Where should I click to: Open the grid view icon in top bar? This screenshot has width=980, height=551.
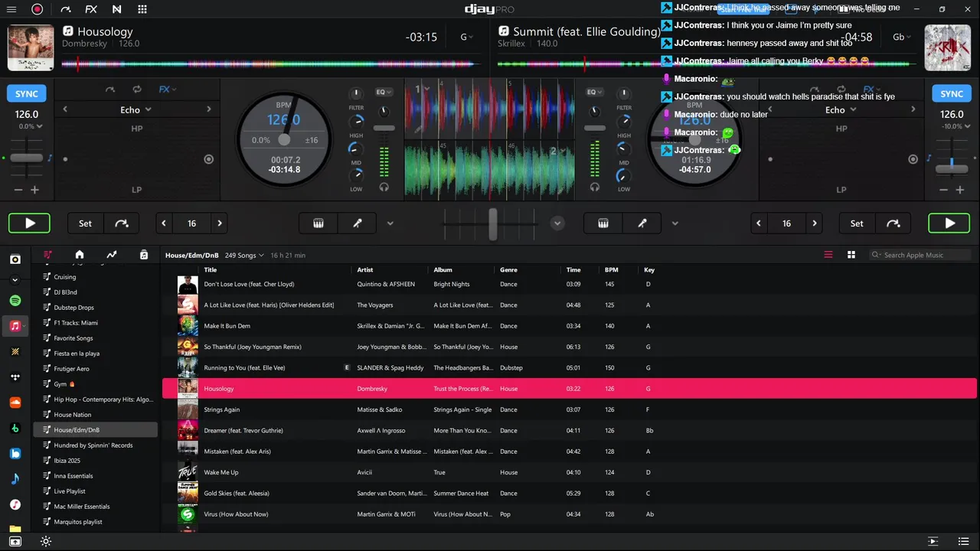(142, 9)
